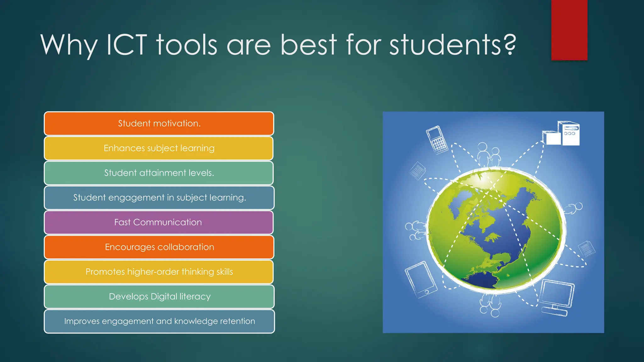Click 'Improves engagement and knowledge retention' box
The width and height of the screenshot is (644, 362).
159,321
